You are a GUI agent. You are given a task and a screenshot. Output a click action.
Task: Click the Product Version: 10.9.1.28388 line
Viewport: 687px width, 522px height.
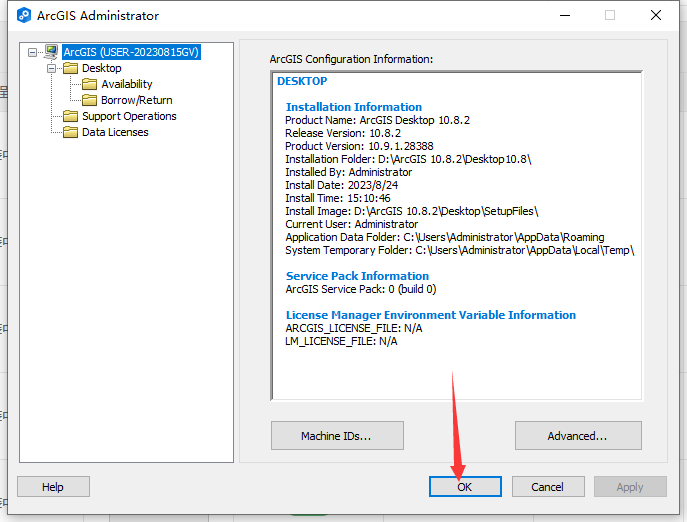point(359,146)
